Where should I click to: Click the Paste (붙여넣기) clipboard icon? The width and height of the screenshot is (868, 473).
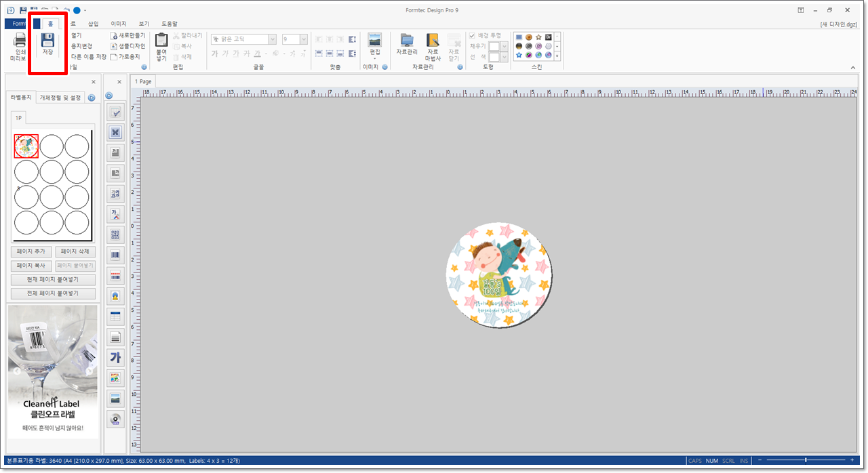click(x=161, y=47)
